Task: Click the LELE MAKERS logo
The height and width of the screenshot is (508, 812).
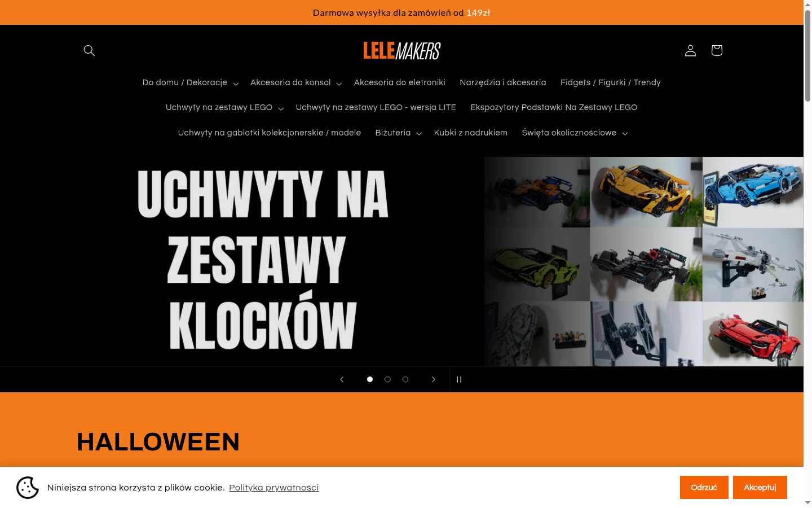Action: coord(402,50)
